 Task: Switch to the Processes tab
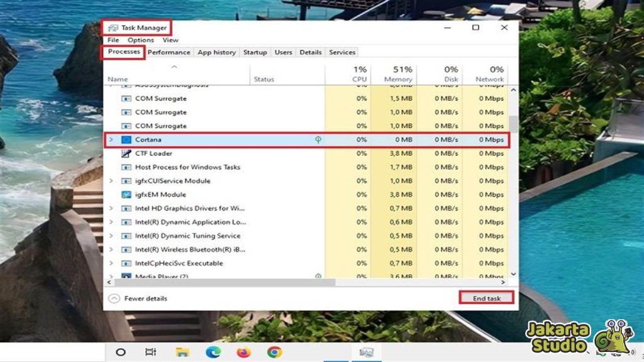click(x=124, y=52)
